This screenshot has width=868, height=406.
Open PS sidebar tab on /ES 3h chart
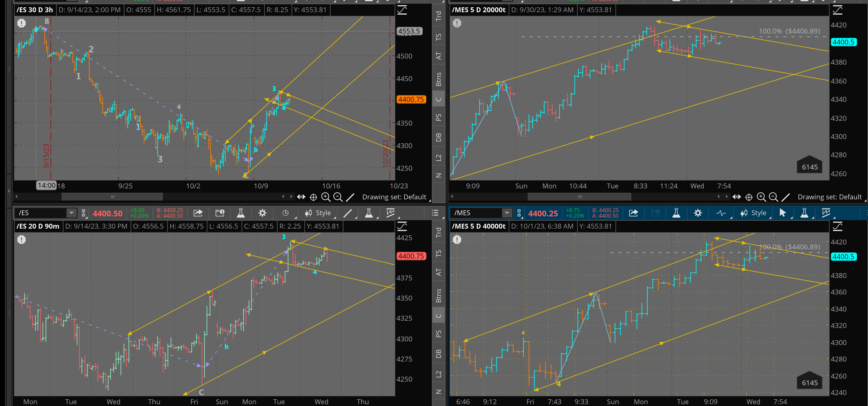click(x=438, y=117)
